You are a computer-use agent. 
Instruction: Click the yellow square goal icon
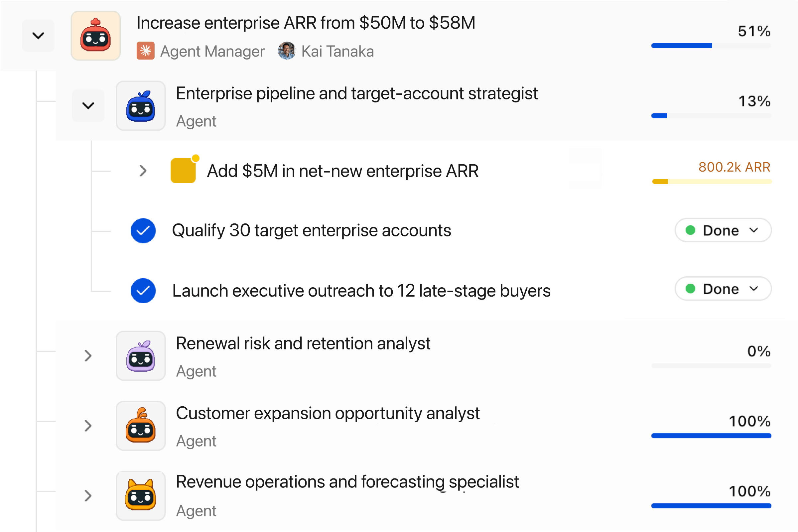tap(184, 170)
